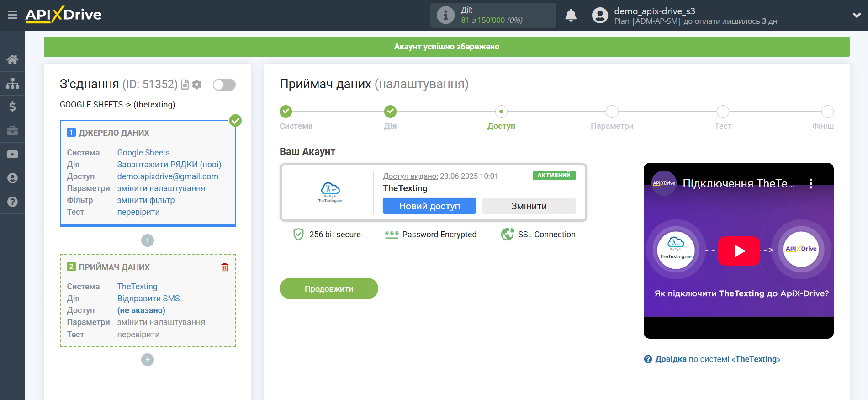Play the TheTexting connection video
Viewport: 868px width, 400px height.
point(739,251)
